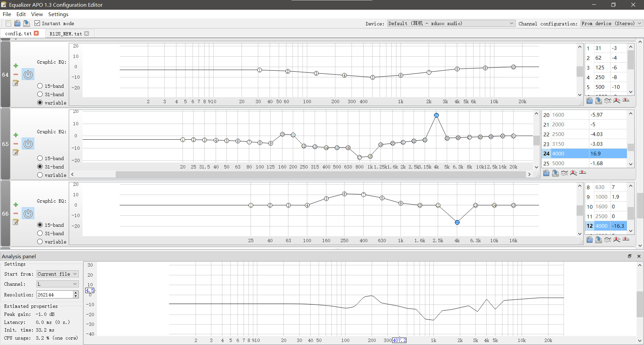Remove filter 65 with its red minus

[16, 144]
